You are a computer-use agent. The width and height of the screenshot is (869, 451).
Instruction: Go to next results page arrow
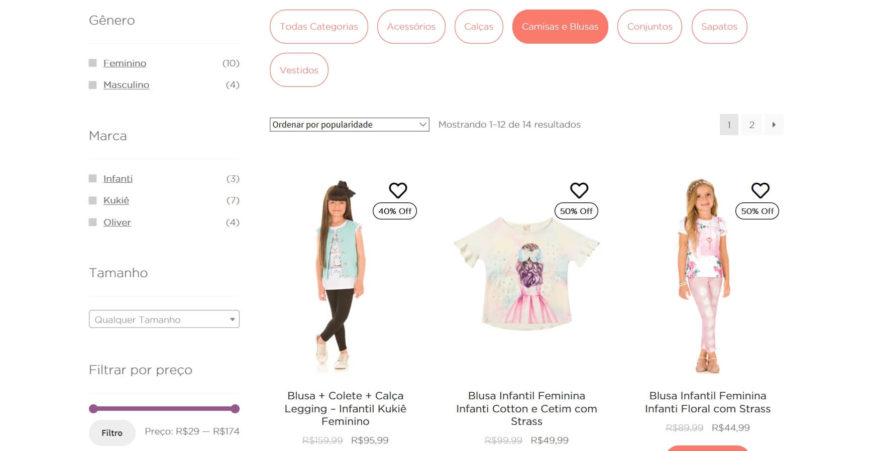point(774,125)
